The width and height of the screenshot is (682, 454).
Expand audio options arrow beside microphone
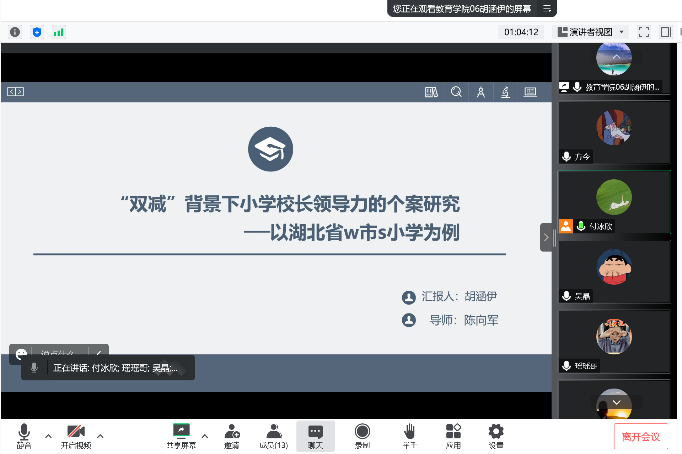pos(47,436)
